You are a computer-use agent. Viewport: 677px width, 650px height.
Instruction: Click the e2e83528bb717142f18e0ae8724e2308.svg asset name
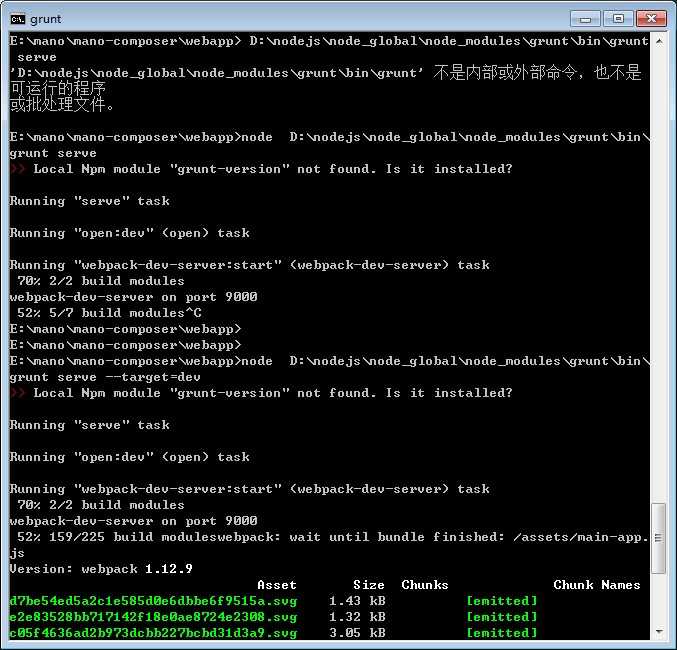[x=153, y=617]
